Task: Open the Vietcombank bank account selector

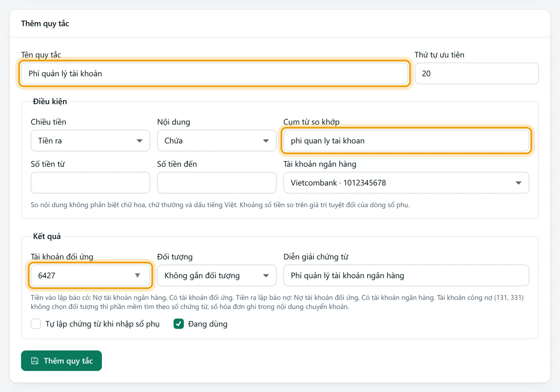Action: click(x=406, y=183)
